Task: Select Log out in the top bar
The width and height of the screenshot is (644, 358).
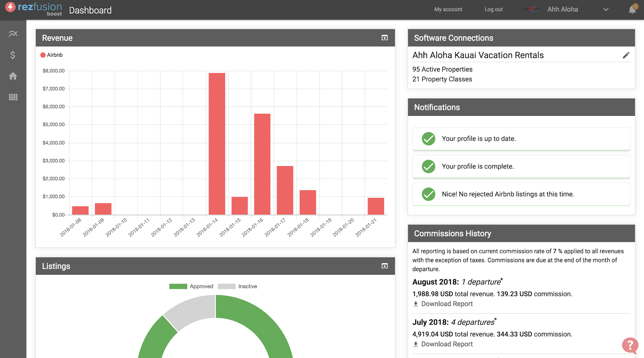Action: pyautogui.click(x=493, y=9)
